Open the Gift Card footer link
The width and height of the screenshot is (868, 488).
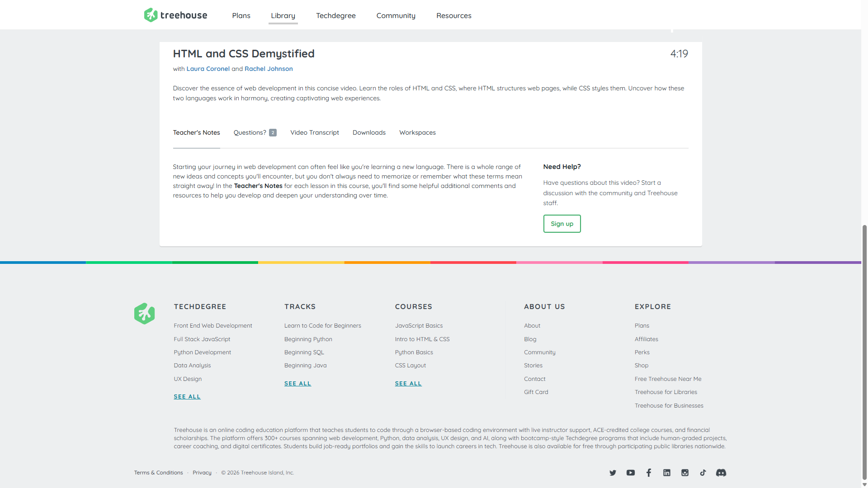[x=536, y=392]
